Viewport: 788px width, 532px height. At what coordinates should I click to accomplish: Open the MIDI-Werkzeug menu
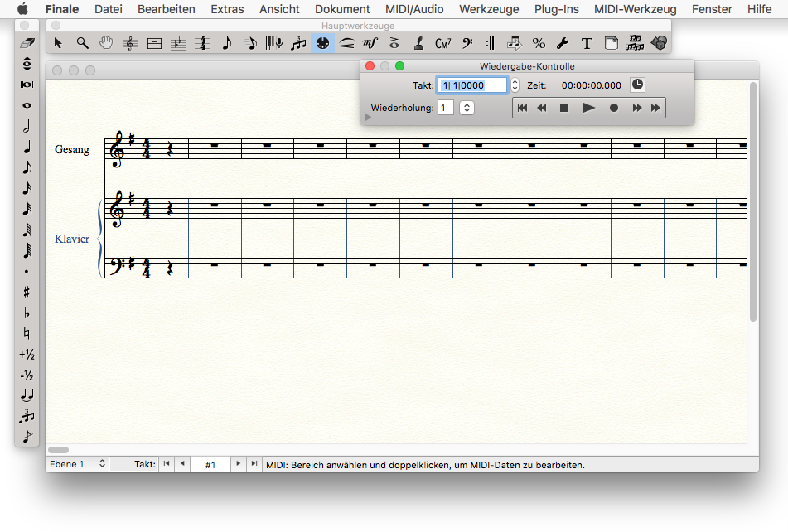coord(636,9)
